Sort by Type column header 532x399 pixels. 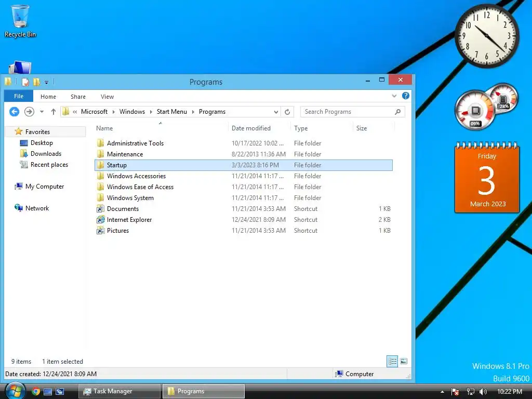tap(301, 128)
